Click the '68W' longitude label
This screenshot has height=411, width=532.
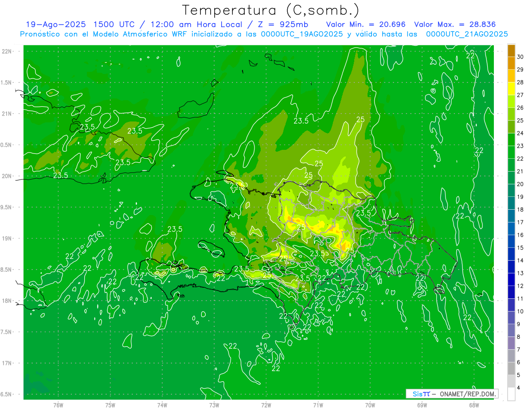point(474,405)
